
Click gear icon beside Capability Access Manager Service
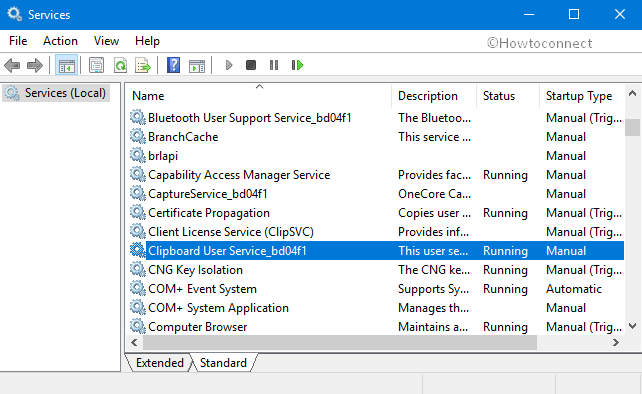click(138, 174)
